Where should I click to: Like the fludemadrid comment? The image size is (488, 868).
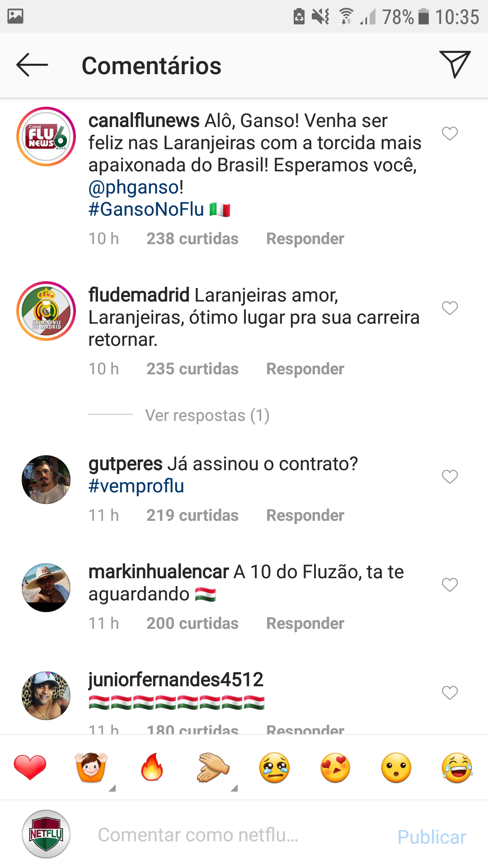coord(450,308)
